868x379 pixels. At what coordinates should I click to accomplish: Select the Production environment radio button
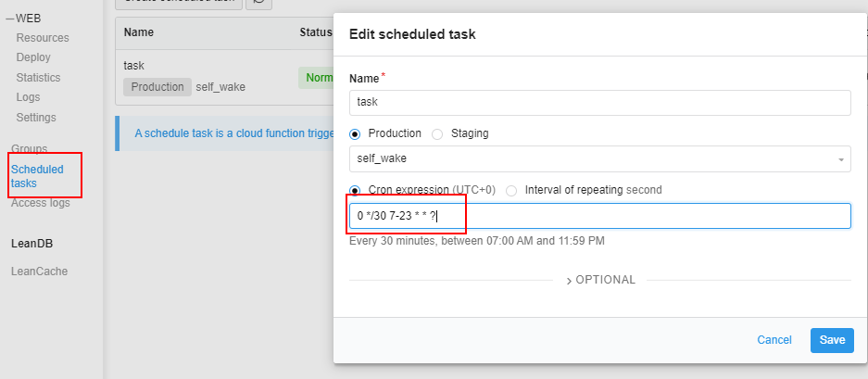point(356,133)
